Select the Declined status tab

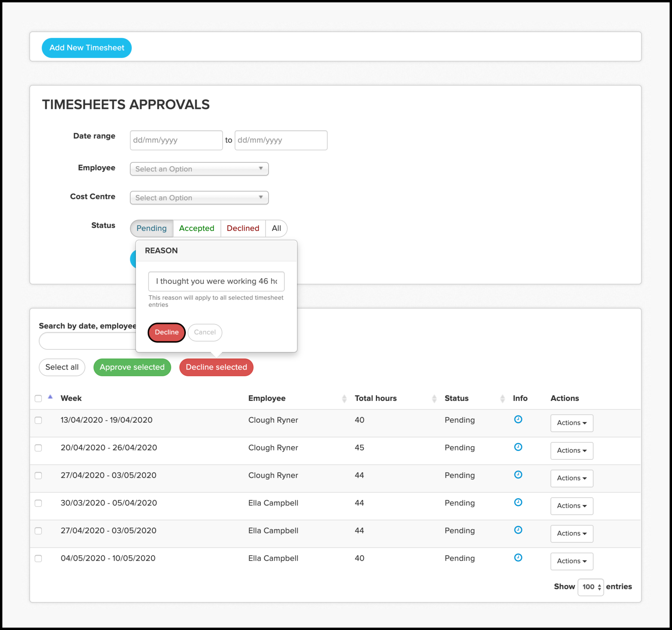(x=243, y=229)
